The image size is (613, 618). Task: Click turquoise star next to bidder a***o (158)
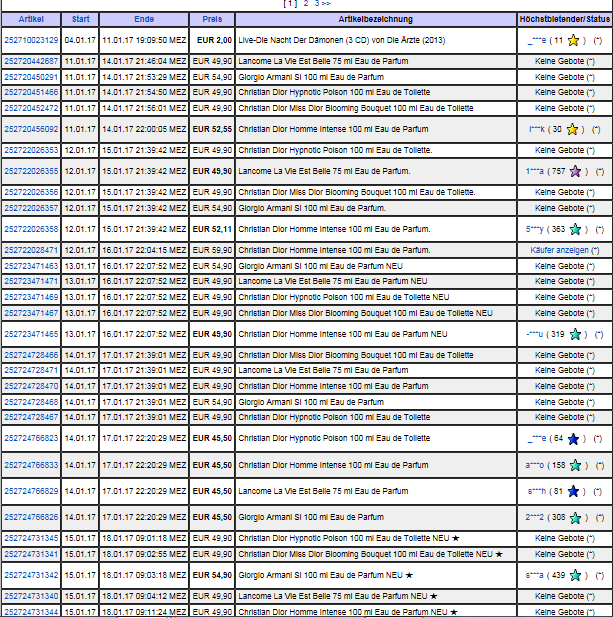pos(576,465)
